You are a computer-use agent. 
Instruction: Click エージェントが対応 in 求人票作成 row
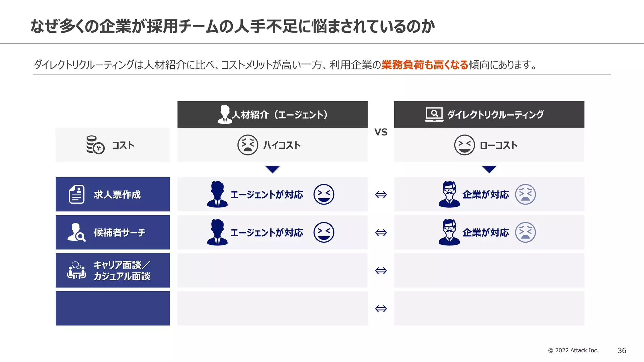click(x=267, y=195)
